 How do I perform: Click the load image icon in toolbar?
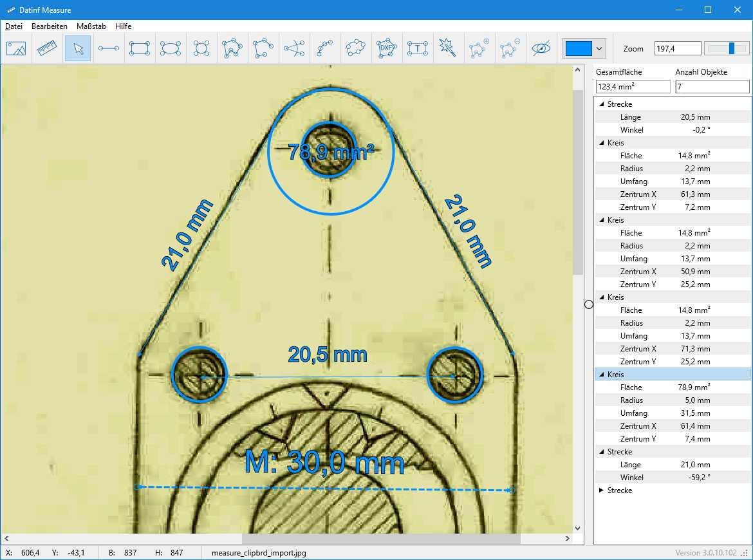(x=16, y=48)
